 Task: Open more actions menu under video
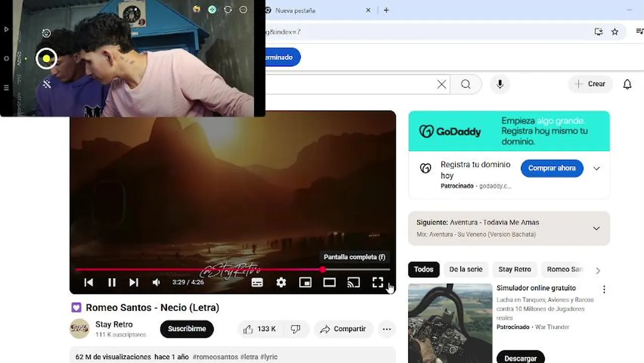(x=387, y=329)
